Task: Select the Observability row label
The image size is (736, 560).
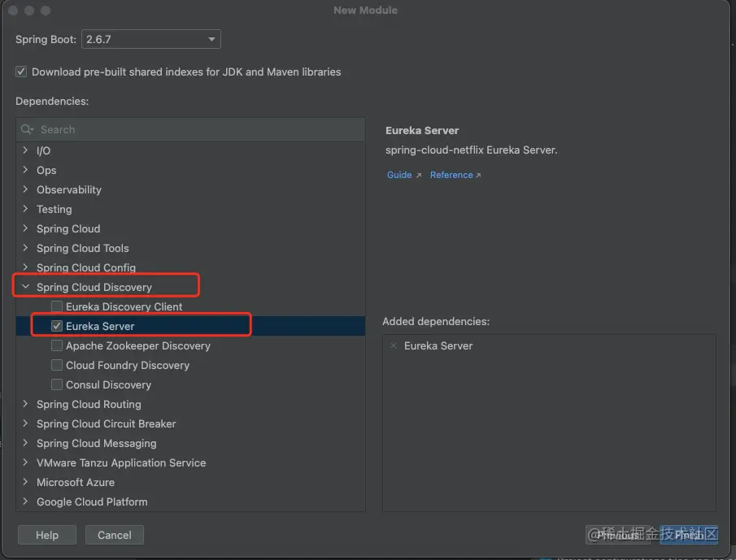Action: tap(69, 189)
